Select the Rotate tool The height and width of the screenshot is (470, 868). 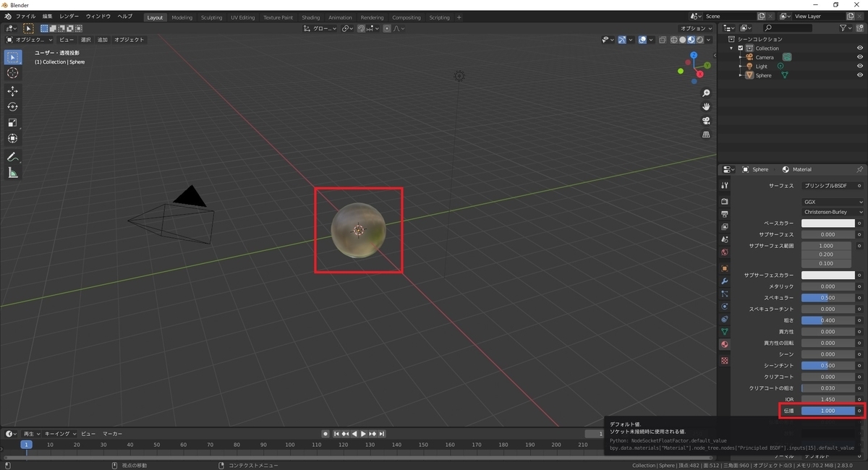pyautogui.click(x=12, y=106)
